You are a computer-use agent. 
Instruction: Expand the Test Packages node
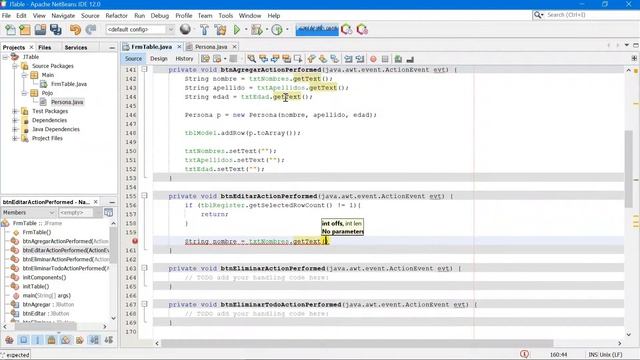coord(15,111)
